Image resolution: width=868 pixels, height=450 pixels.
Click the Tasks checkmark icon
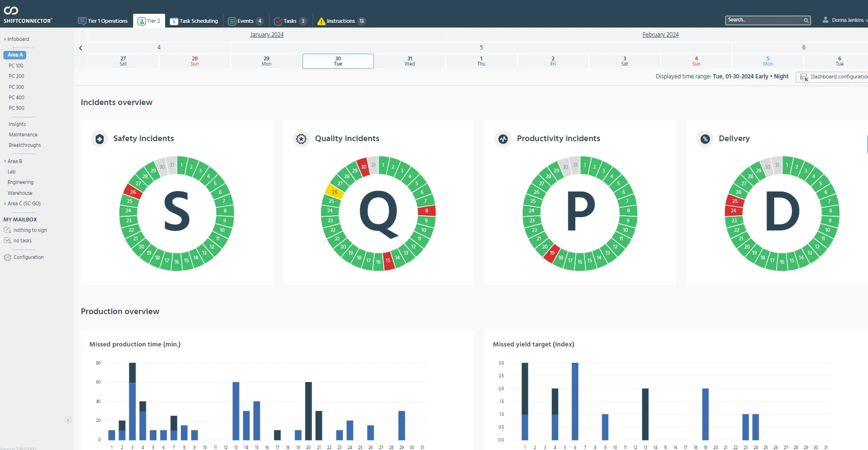point(278,21)
